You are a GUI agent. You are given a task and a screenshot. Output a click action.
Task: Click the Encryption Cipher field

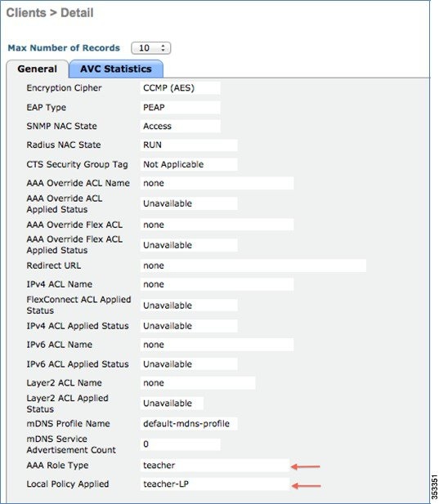click(x=180, y=88)
